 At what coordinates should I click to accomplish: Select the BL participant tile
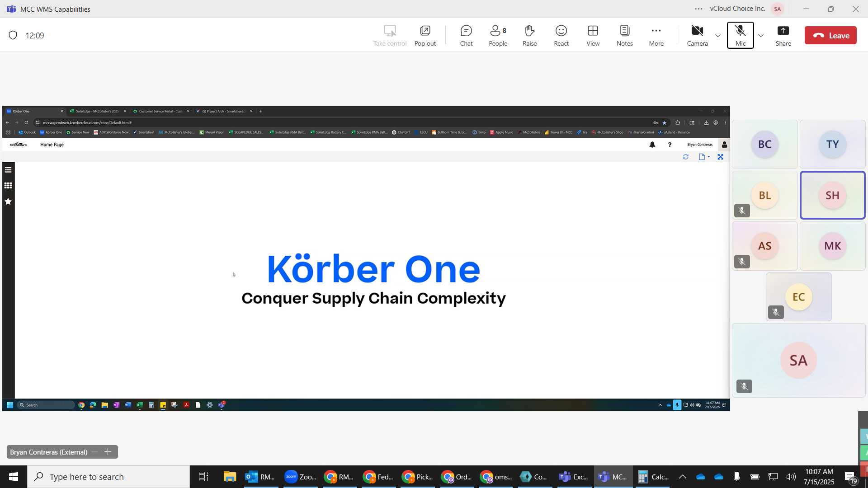tap(764, 195)
